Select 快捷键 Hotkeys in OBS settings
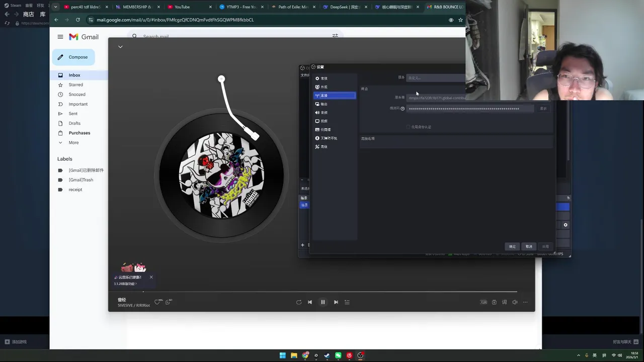Screen dimensions: 644x362 335,130
